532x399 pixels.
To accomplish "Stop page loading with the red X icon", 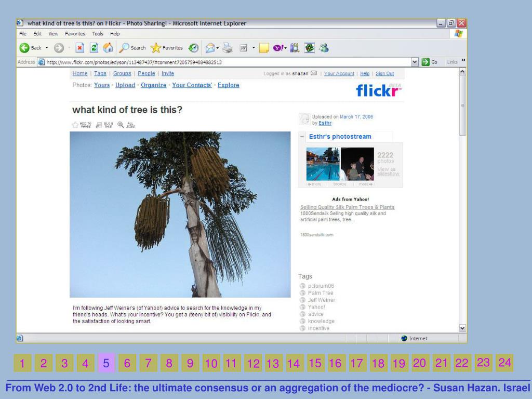I will 79,48.
